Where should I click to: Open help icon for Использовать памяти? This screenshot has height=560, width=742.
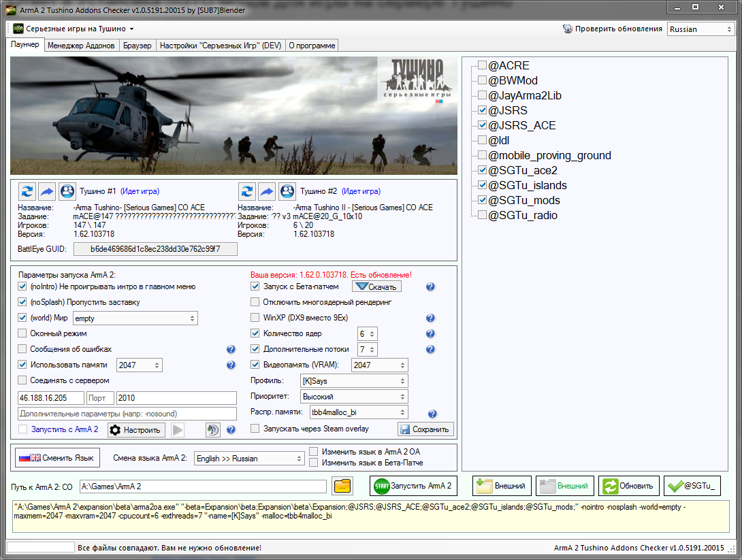(x=231, y=365)
